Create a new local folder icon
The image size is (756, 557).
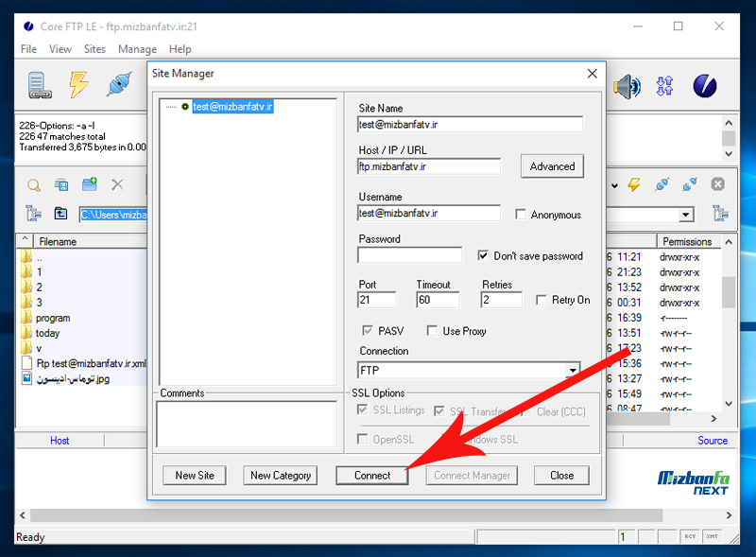coord(89,183)
